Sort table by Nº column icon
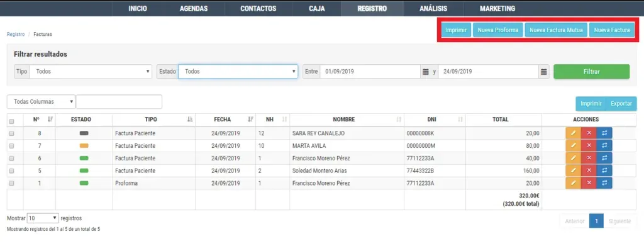The width and height of the screenshot is (644, 251). 50,120
